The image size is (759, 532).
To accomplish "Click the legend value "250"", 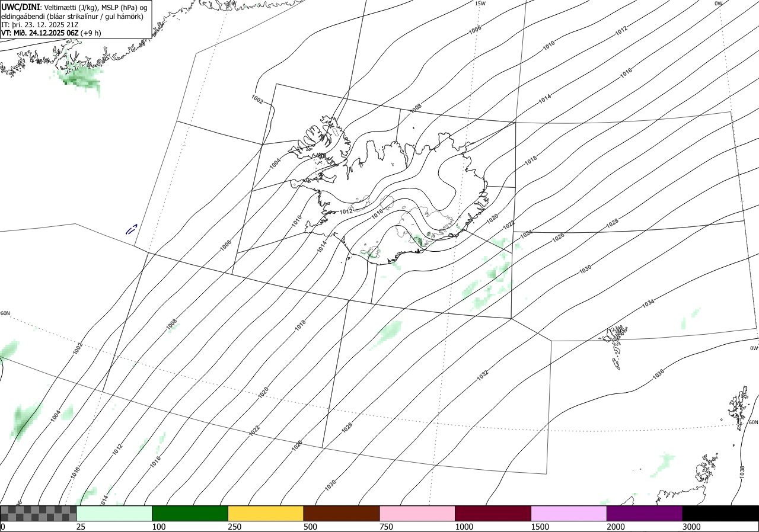I will 234,527.
